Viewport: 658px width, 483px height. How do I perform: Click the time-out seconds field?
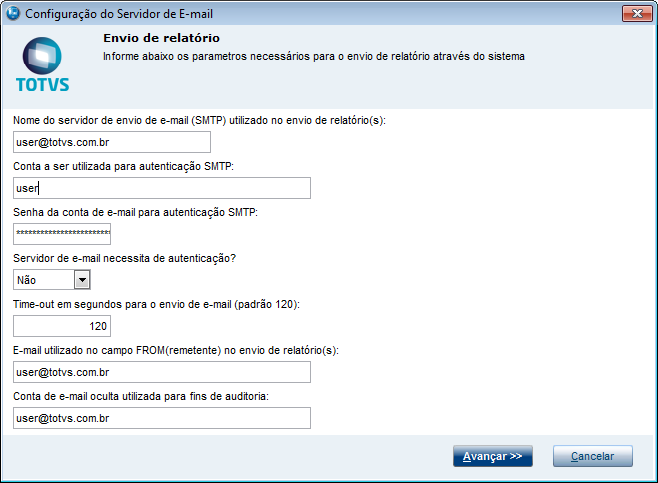(x=62, y=326)
